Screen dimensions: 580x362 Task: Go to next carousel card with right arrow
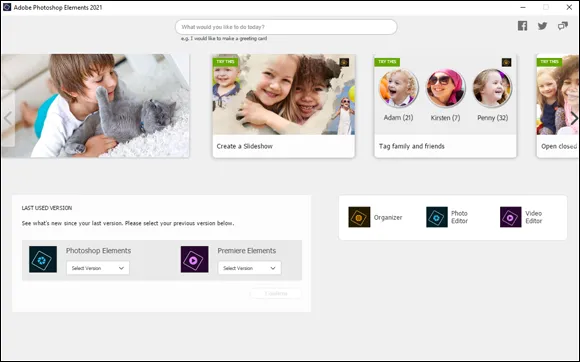coord(574,119)
